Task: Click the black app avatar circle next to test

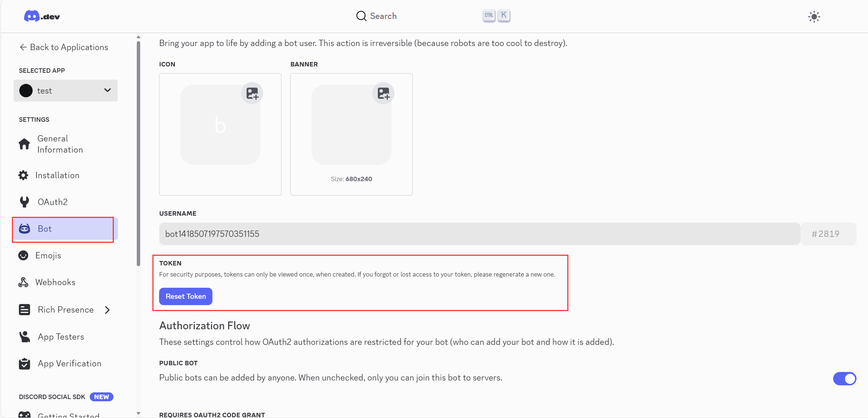Action: coord(26,91)
